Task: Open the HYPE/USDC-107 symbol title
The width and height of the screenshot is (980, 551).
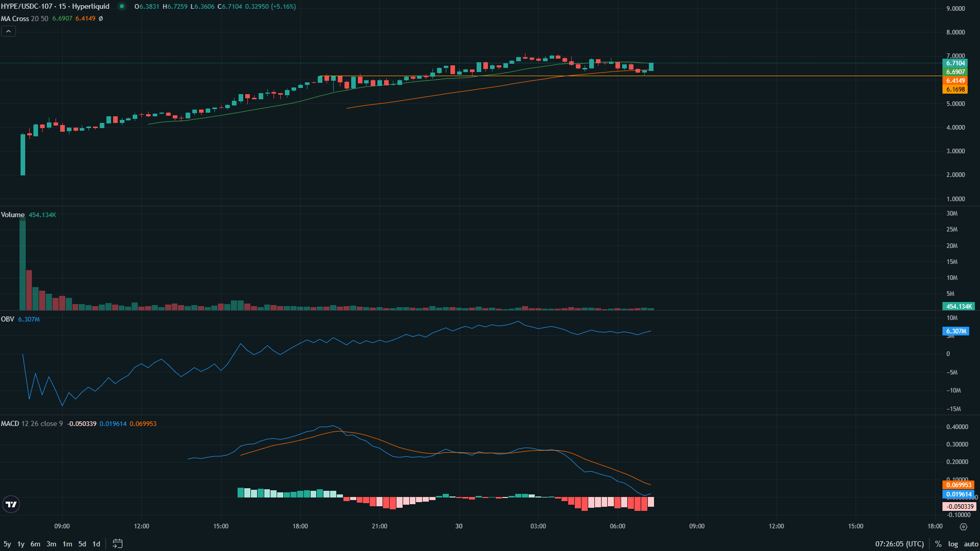Action: (x=55, y=7)
